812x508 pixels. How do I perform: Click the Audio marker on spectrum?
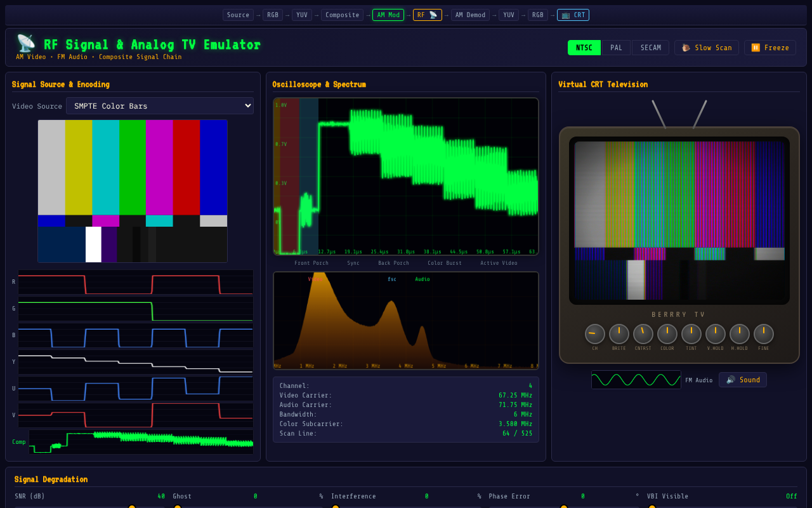point(422,279)
